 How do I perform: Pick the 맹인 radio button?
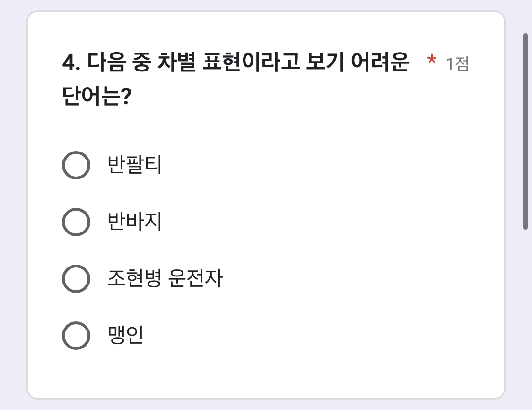coord(76,336)
